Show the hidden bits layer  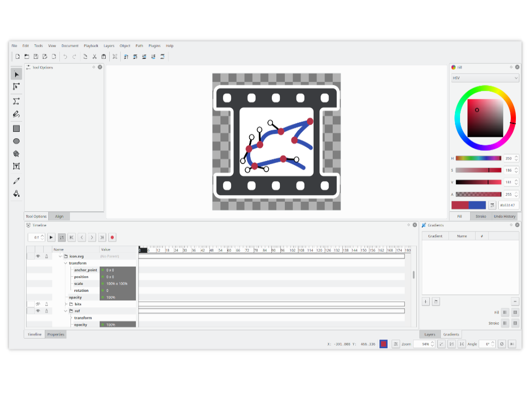[38, 304]
